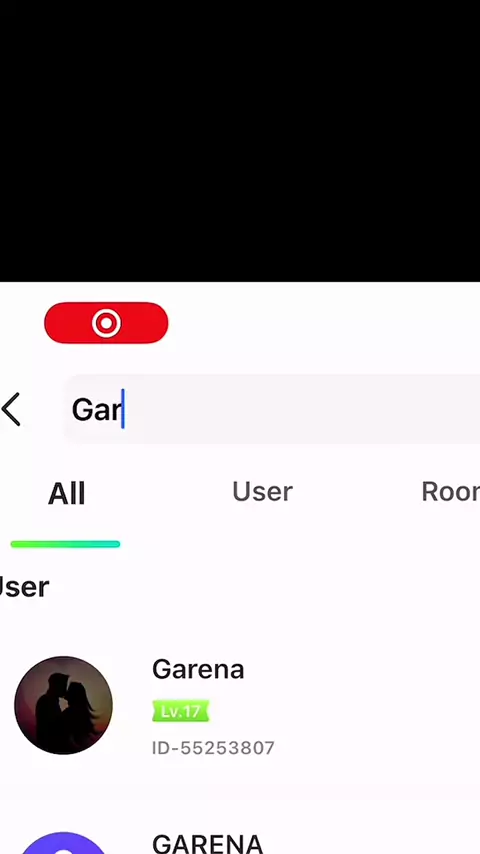Tap green underline below All tab
The height and width of the screenshot is (854, 480).
click(x=65, y=544)
